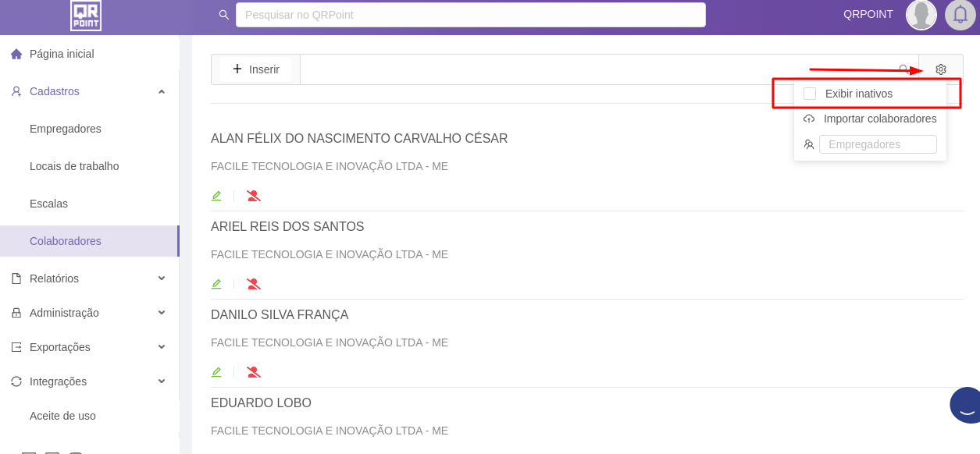This screenshot has height=454, width=980.
Task: Click the Inserir button
Action: point(256,69)
